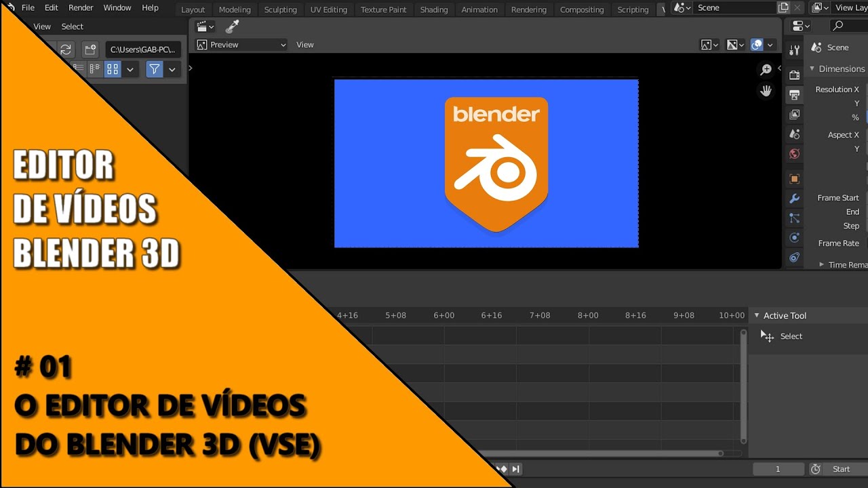Viewport: 868px width, 488px height.
Task: Open the scene browser dropdown icon
Action: click(682, 7)
